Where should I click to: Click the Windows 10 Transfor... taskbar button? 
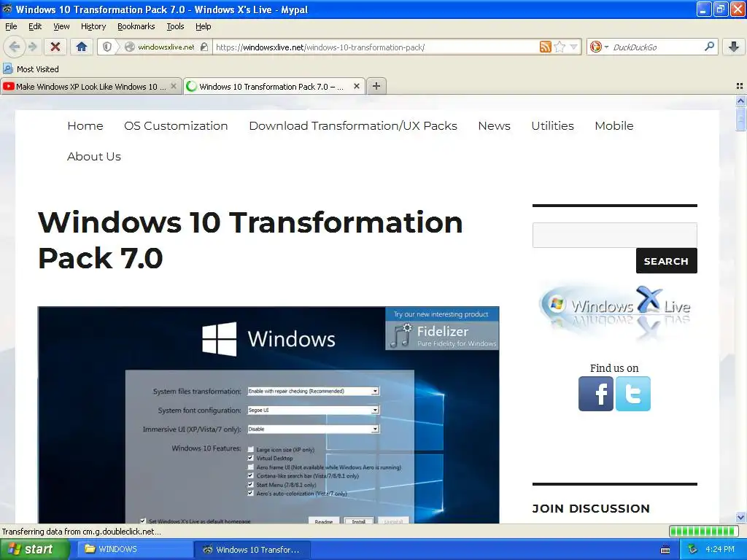click(252, 550)
